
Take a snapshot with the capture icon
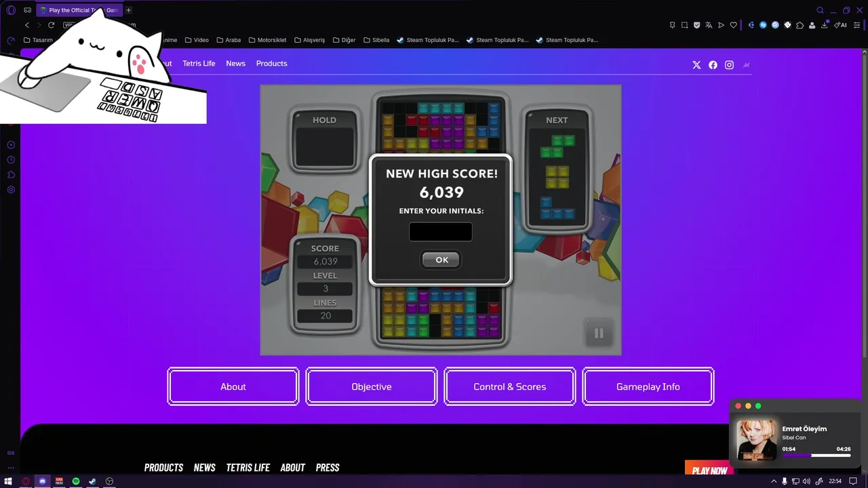684,25
